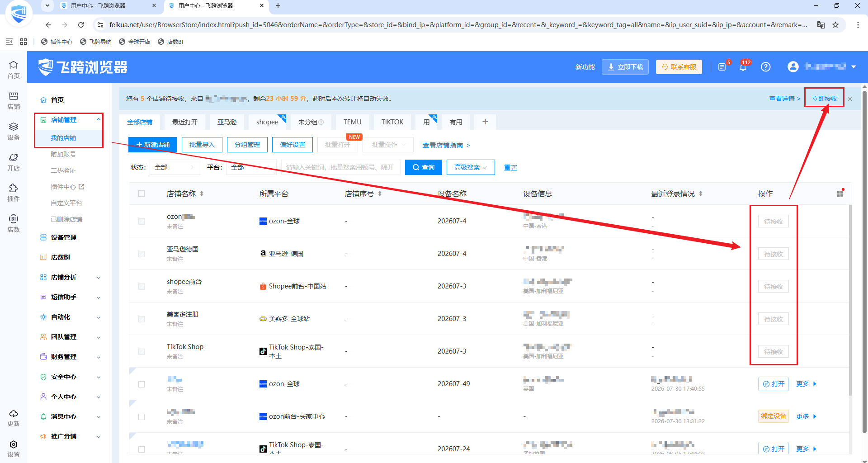Open the browser three-dot menu

coord(858,25)
